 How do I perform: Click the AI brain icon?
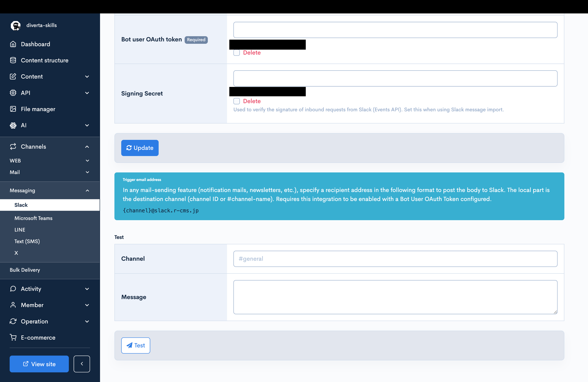pyautogui.click(x=13, y=125)
